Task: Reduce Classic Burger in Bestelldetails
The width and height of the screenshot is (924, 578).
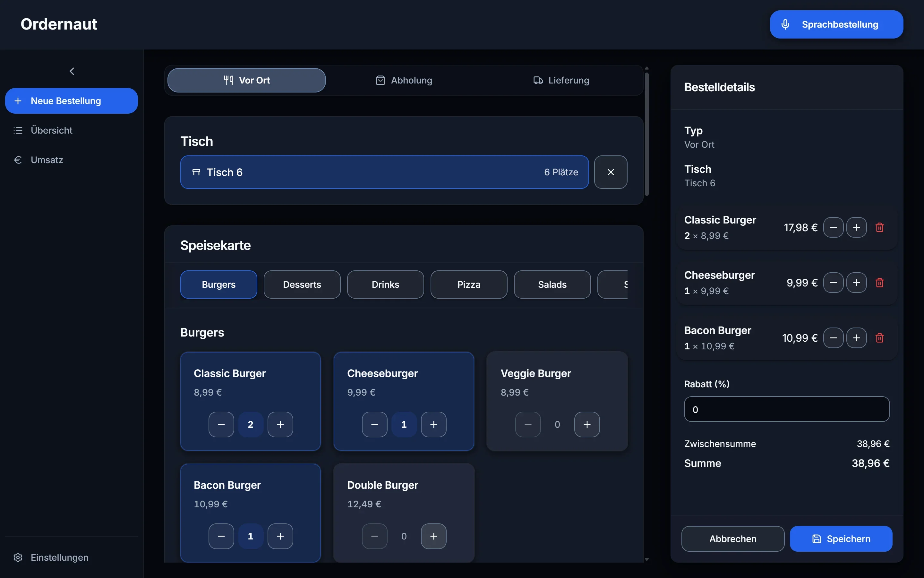Action: point(834,227)
